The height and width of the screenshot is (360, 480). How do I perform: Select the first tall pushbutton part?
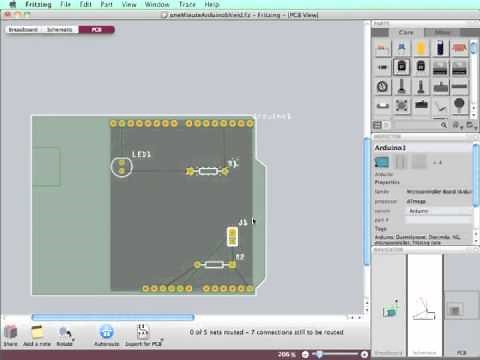click(402, 86)
